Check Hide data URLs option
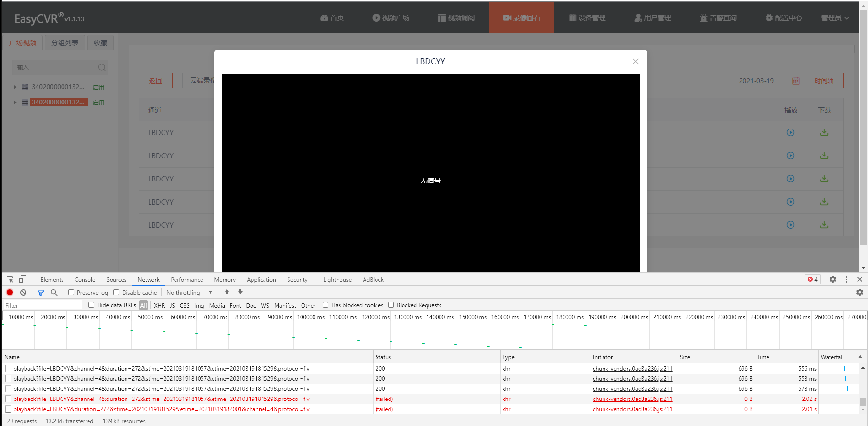This screenshot has width=868, height=426. tap(91, 305)
